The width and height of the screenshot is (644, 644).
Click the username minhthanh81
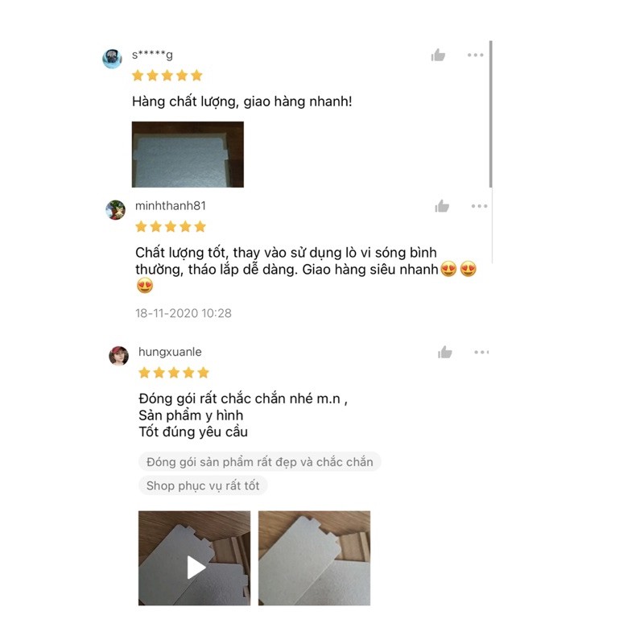pyautogui.click(x=171, y=206)
